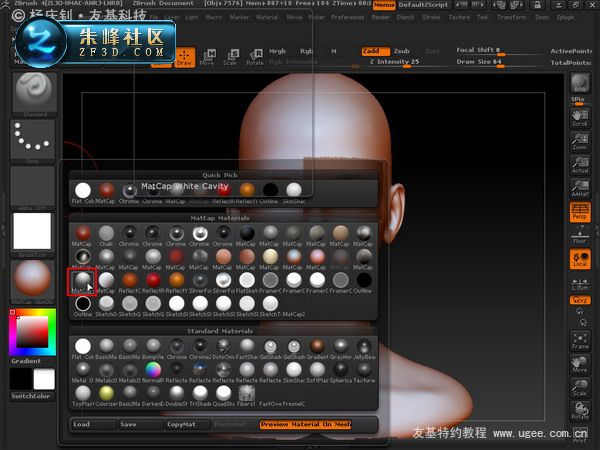Toggle the Floor grid button

pos(580,235)
